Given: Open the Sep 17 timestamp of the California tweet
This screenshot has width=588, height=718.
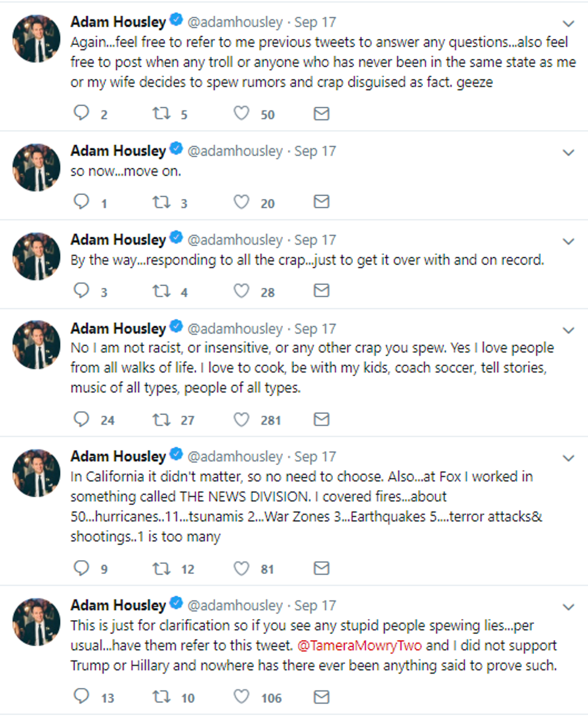Looking at the screenshot, I should [315, 457].
